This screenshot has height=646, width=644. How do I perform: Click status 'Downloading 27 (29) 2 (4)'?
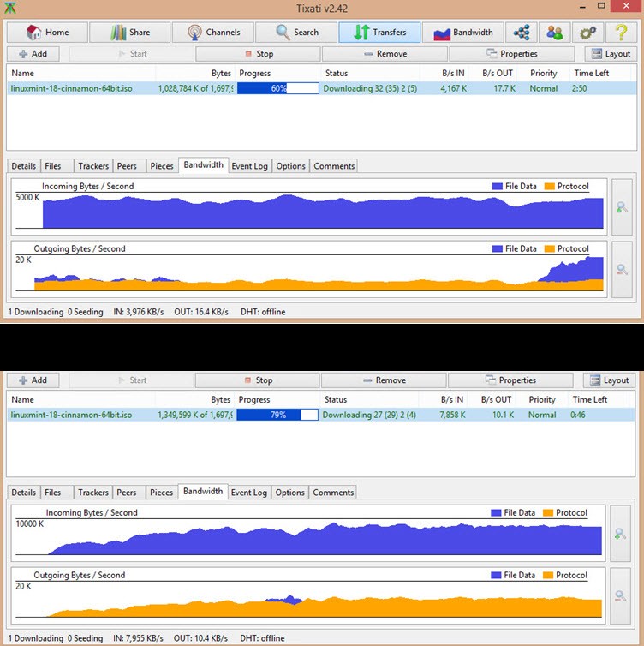tap(369, 415)
